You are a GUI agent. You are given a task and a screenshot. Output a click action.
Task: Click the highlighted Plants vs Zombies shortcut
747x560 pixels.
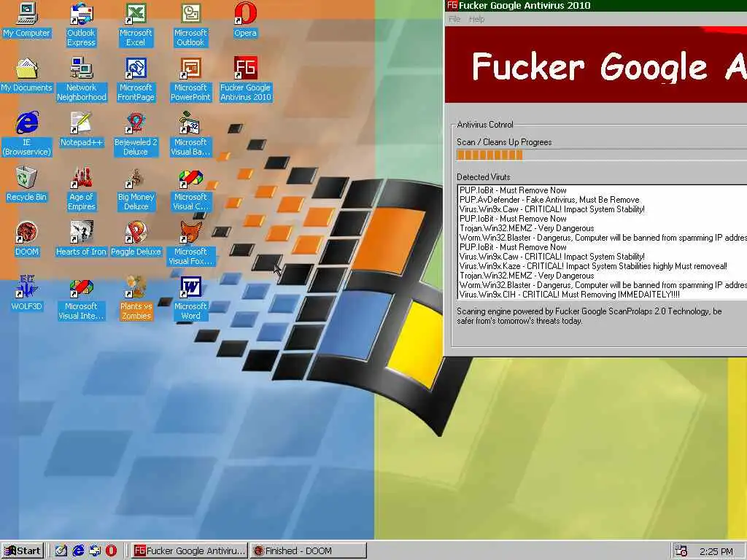(136, 298)
